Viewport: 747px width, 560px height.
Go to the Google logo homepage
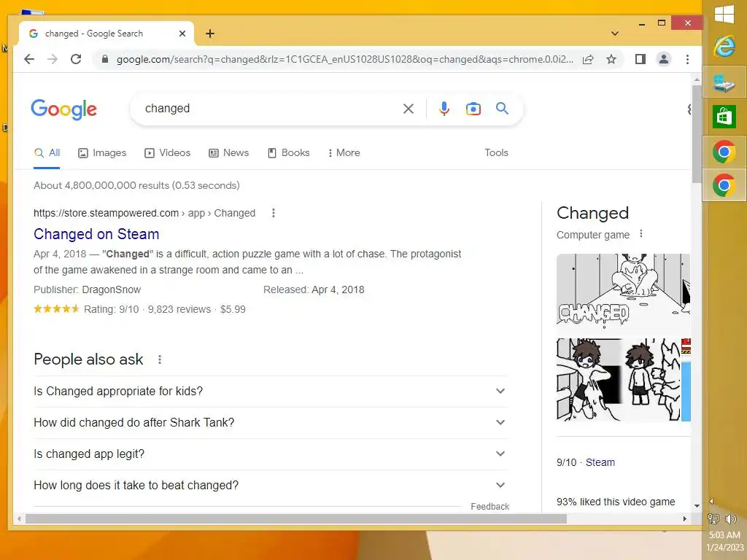pos(64,109)
